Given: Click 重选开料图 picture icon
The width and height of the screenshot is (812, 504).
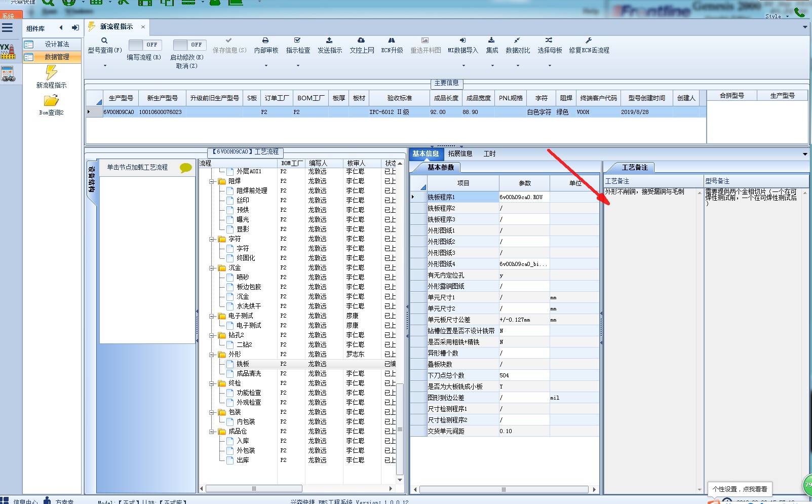Looking at the screenshot, I should (425, 40).
